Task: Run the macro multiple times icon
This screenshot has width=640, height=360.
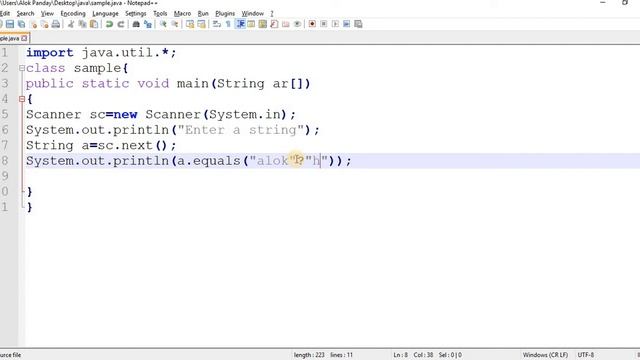Action: point(347,24)
